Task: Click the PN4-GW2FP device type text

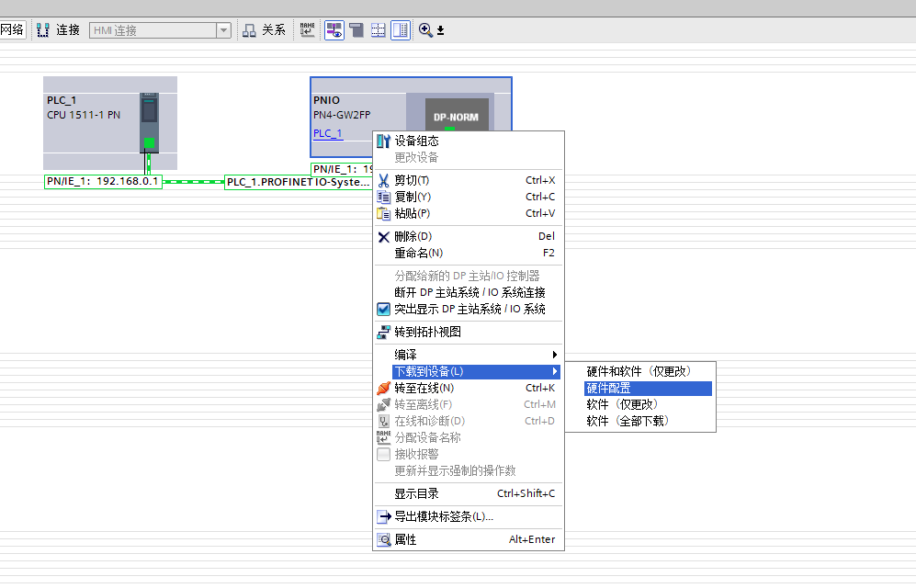Action: 342,115
